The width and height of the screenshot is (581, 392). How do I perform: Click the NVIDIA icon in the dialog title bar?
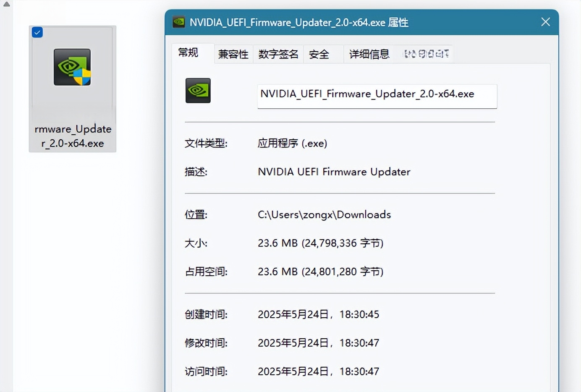179,22
